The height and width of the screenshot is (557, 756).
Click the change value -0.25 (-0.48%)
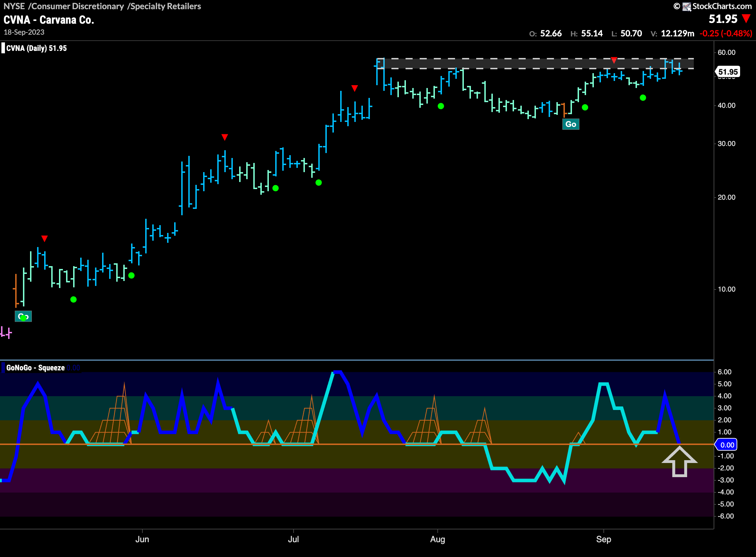(x=726, y=34)
